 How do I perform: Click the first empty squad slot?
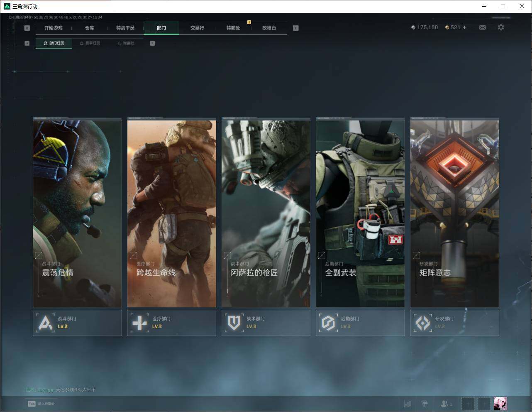468,404
